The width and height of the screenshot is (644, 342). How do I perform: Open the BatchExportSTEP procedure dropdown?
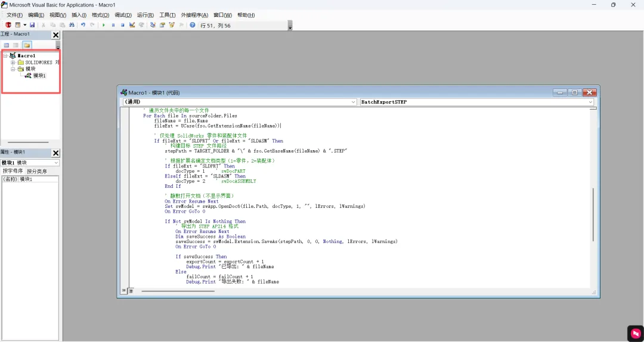click(x=590, y=102)
